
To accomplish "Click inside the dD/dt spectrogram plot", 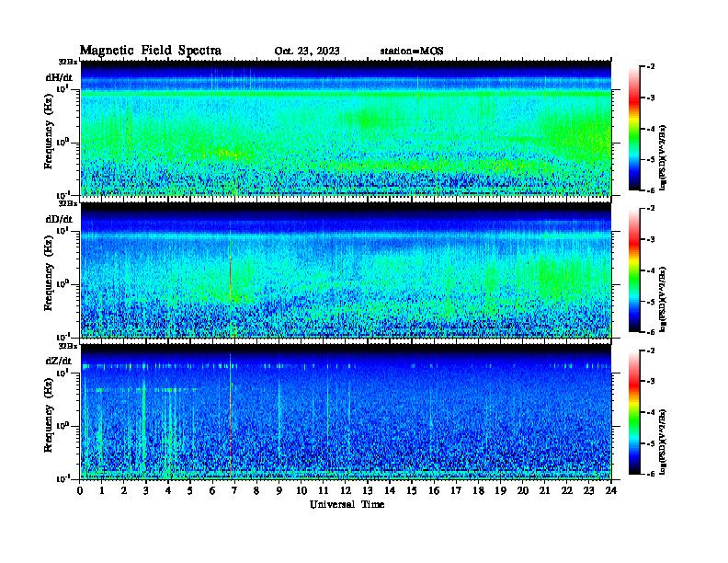I will [346, 270].
